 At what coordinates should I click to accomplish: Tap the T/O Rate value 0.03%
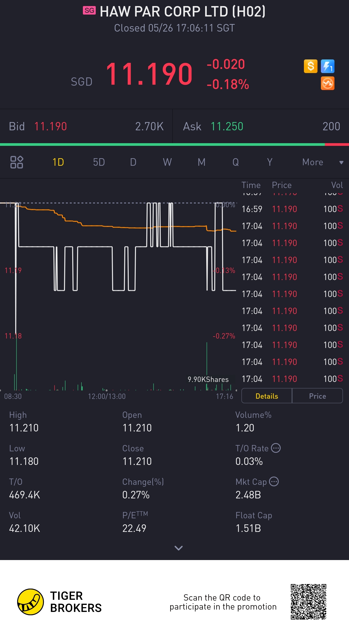(249, 461)
